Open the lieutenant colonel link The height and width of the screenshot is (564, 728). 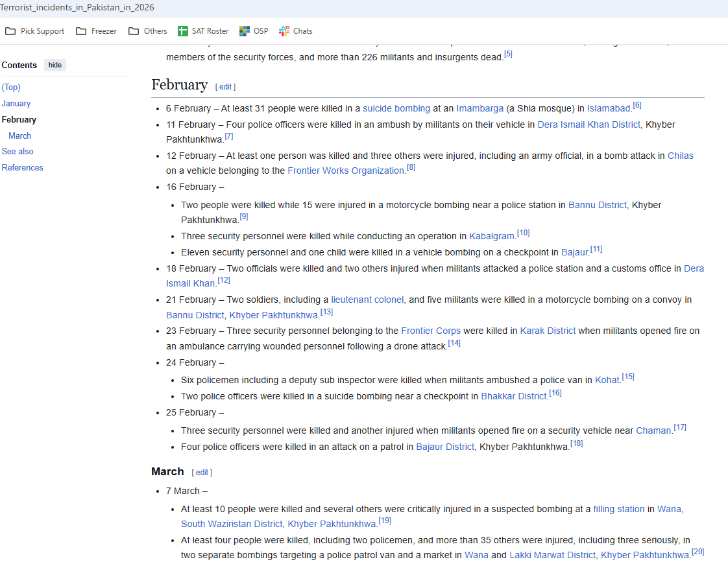367,300
